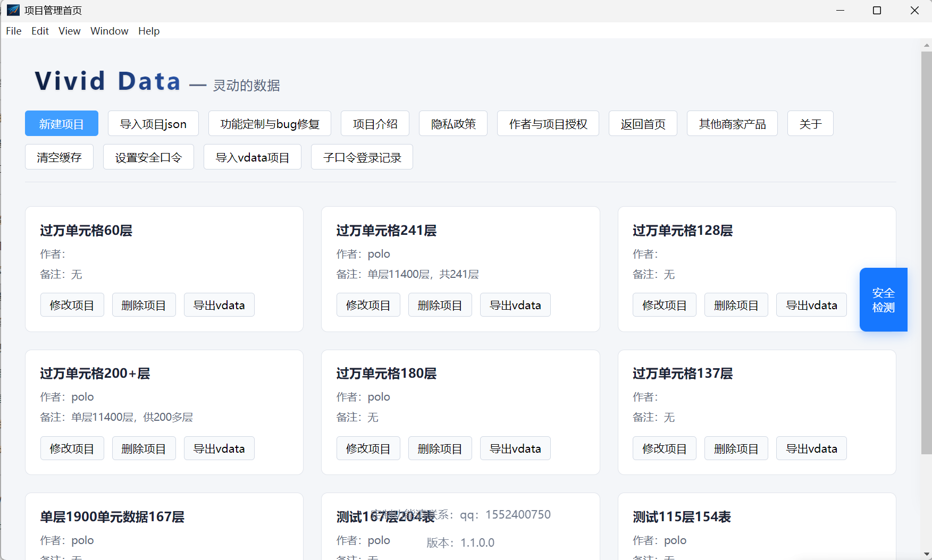932x560 pixels.
Task: Open 子口令登录记录
Action: pyautogui.click(x=362, y=157)
